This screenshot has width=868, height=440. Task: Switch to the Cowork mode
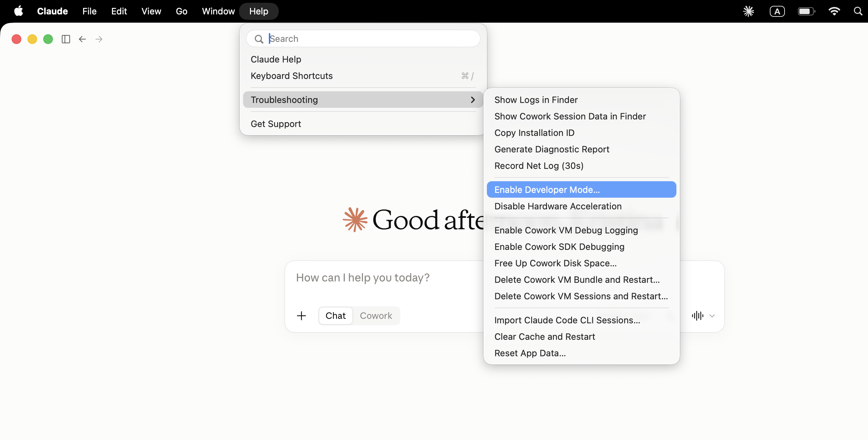point(376,316)
